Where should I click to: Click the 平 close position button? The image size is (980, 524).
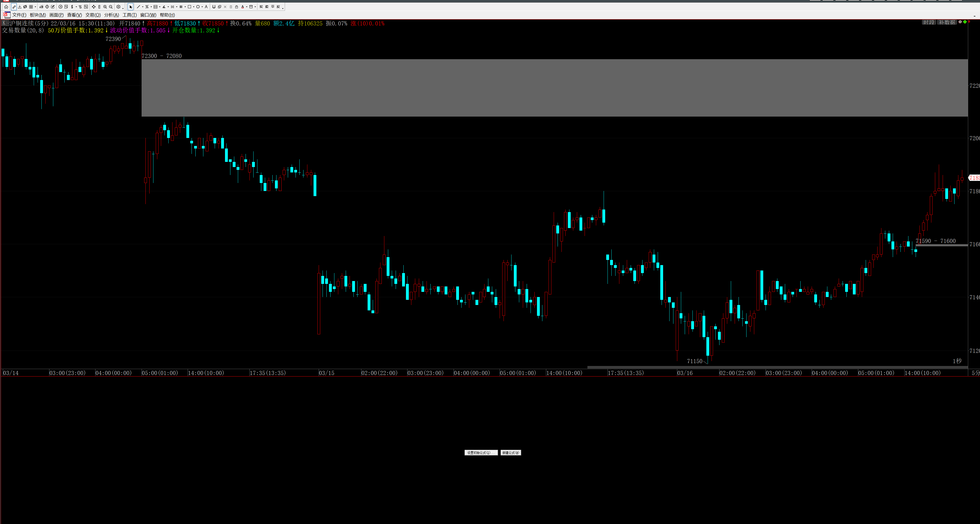(273, 7)
